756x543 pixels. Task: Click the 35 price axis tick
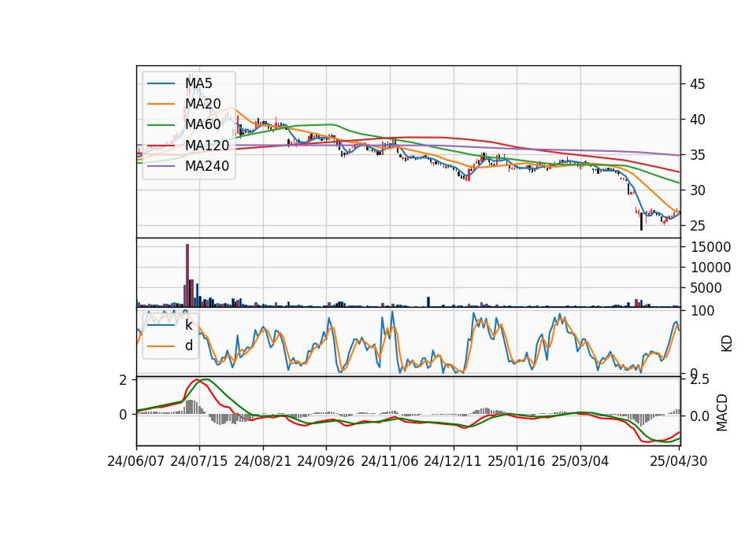pyautogui.click(x=697, y=155)
